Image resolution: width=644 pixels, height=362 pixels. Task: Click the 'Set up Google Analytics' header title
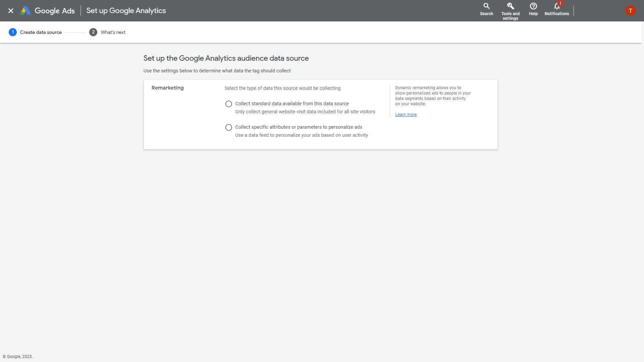pyautogui.click(x=126, y=11)
